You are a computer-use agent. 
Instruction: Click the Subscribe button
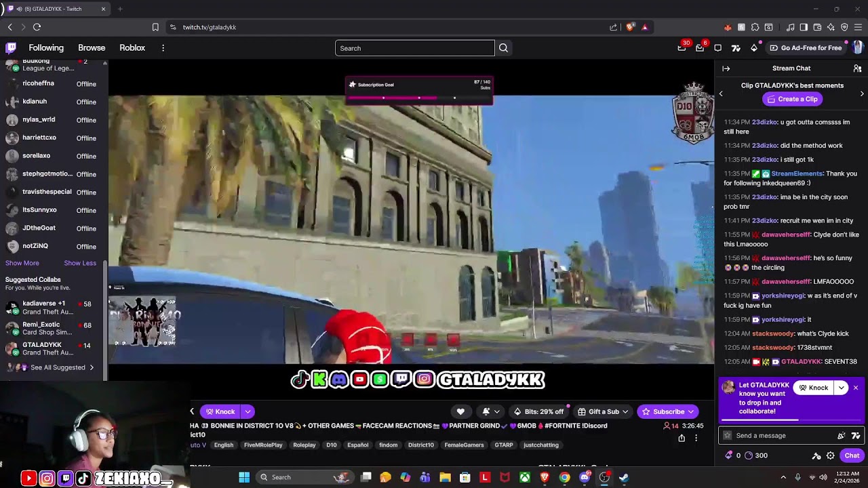tap(667, 411)
